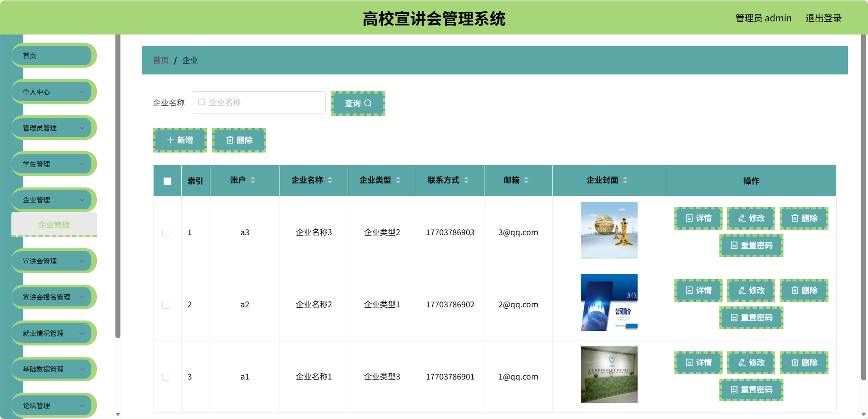
Task: Sort by 账户 column arrows
Action: coord(253,180)
